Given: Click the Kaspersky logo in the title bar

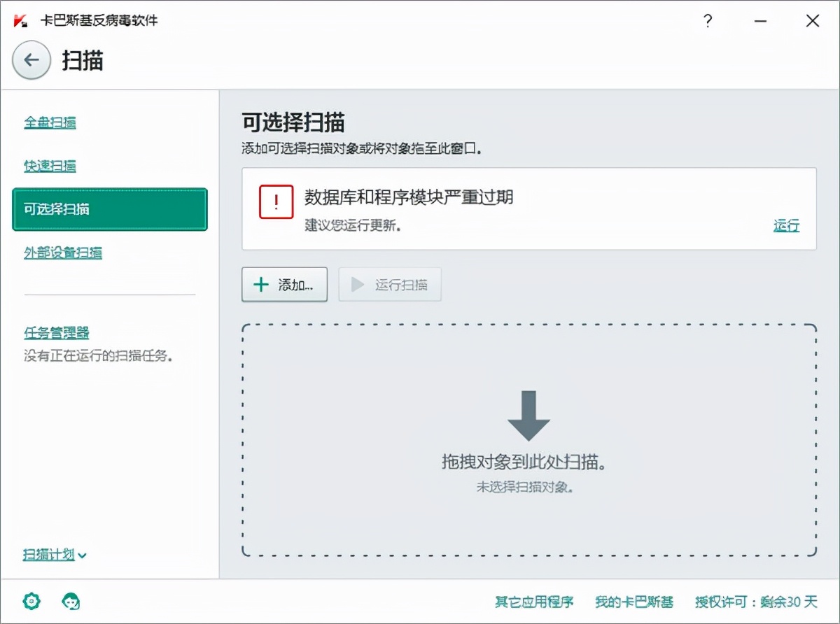Looking at the screenshot, I should click(20, 21).
